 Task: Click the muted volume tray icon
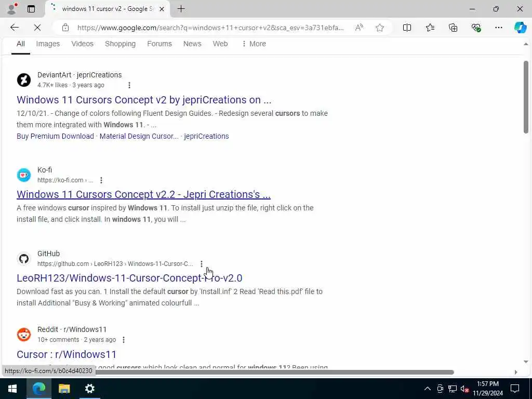tap(464, 389)
